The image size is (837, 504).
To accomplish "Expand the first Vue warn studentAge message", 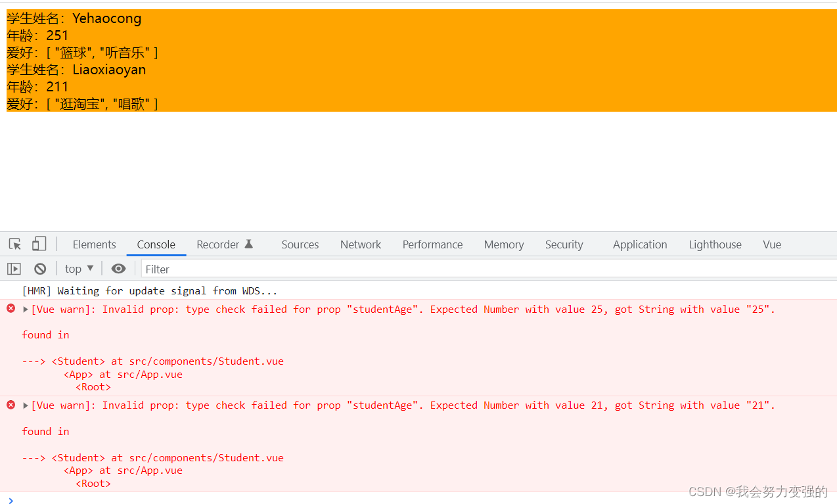I will tap(26, 309).
